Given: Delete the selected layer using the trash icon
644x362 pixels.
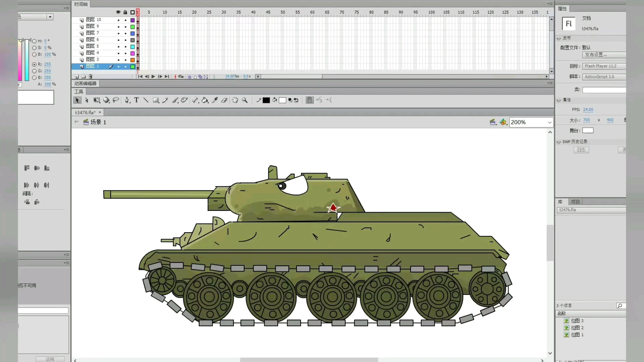Looking at the screenshot, I should (90, 76).
